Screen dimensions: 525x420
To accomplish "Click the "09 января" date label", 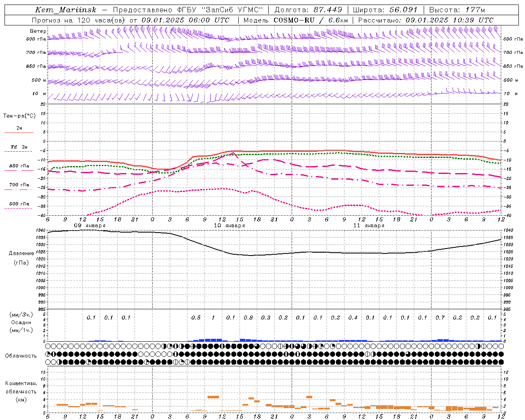I will click(x=89, y=226).
